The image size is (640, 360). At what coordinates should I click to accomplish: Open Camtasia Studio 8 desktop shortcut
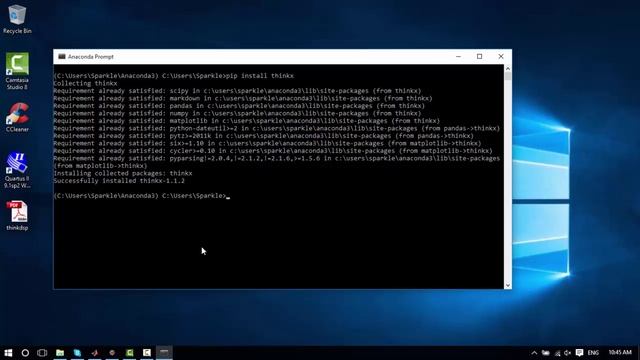point(17,71)
